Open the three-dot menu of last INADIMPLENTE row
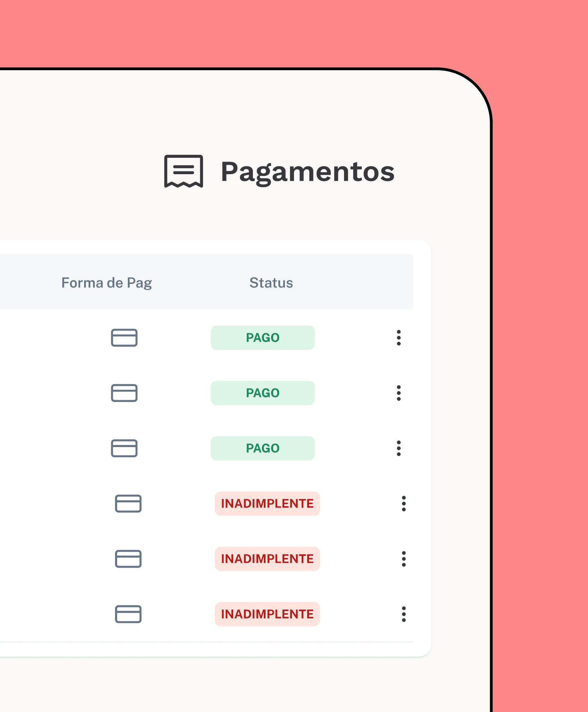This screenshot has height=712, width=588. point(403,613)
